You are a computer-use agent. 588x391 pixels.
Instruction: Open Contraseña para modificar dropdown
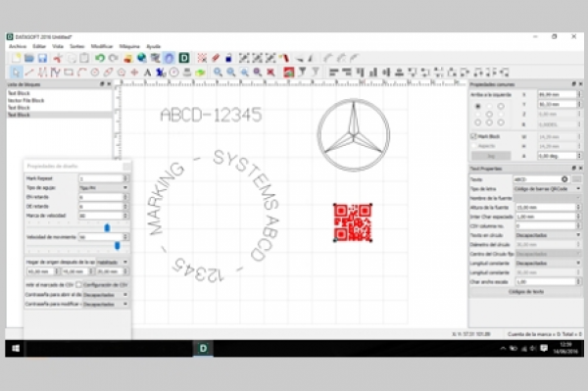coord(106,304)
